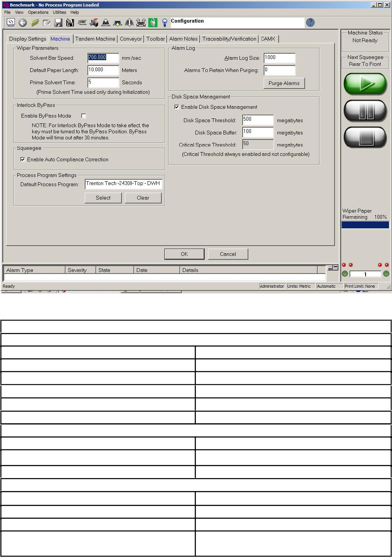Click the Critical Space Threshold field
The width and height of the screenshot is (392, 557).
tap(258, 144)
